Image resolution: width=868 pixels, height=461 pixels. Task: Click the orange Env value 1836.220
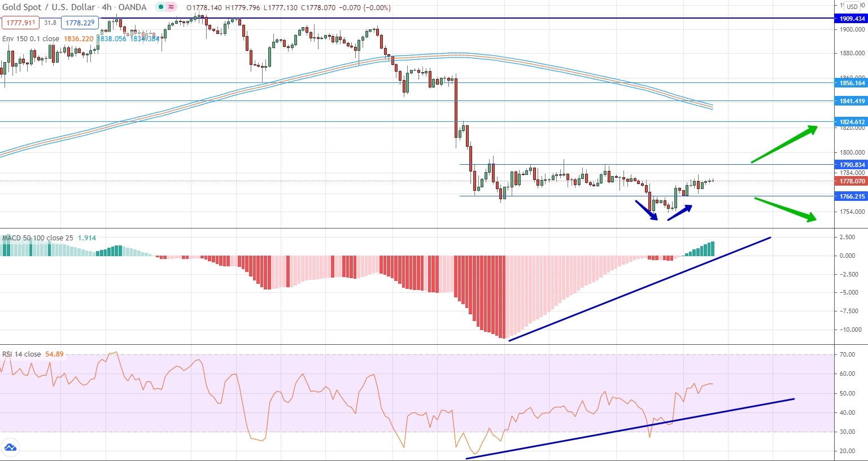78,39
